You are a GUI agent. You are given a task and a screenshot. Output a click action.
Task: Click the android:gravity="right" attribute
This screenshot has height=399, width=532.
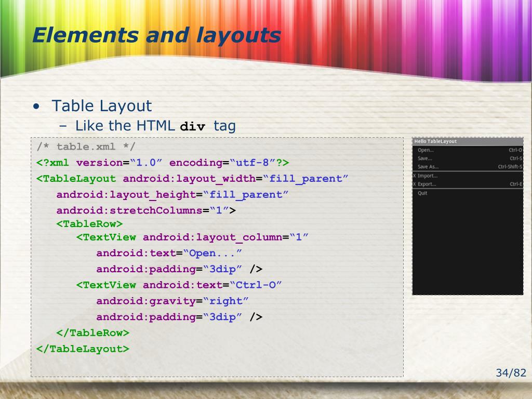172,301
